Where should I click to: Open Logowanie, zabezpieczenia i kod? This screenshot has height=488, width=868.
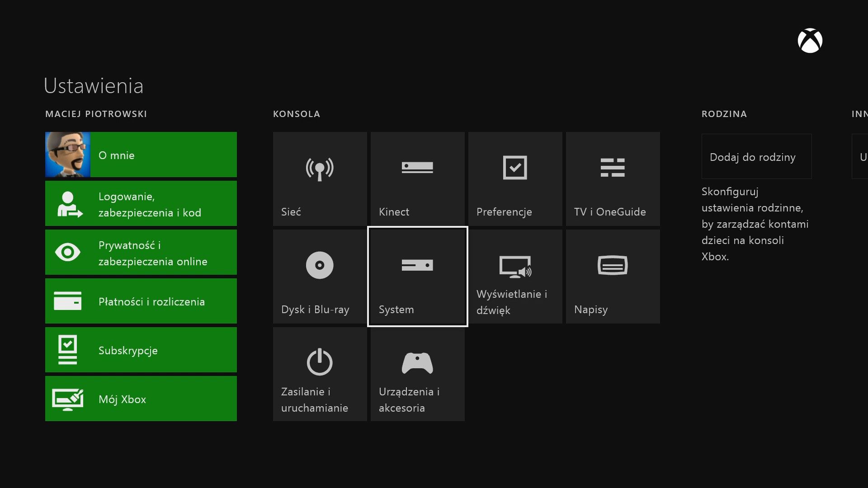click(x=141, y=203)
